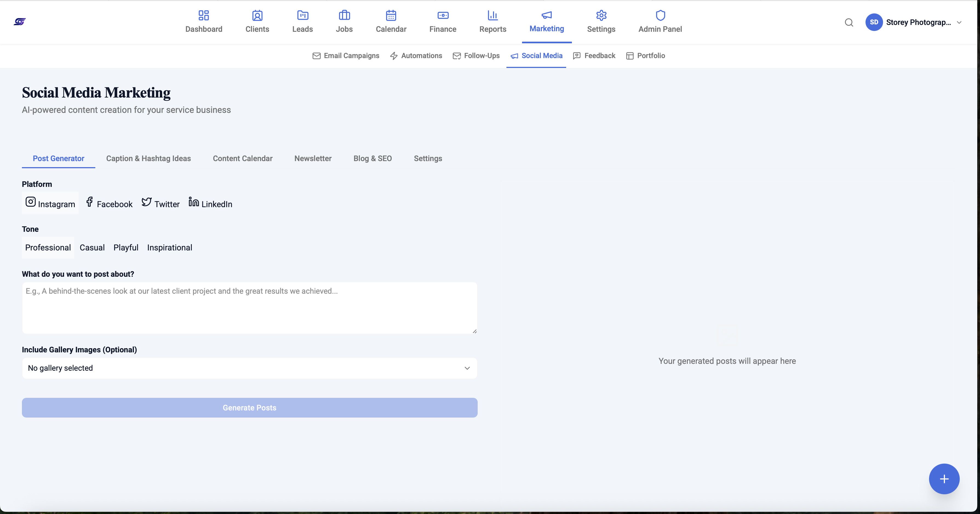Click the blue plus floating button
The image size is (980, 514).
pyautogui.click(x=944, y=479)
